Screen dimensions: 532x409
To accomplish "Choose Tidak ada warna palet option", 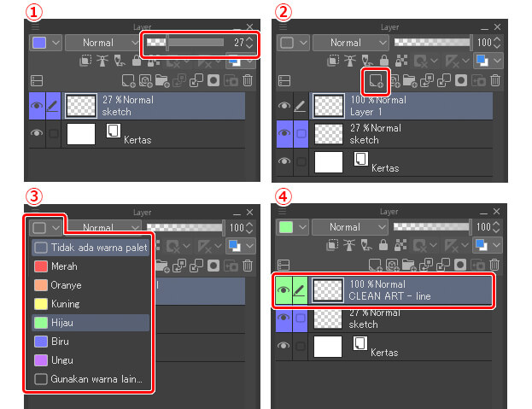I will pos(91,248).
